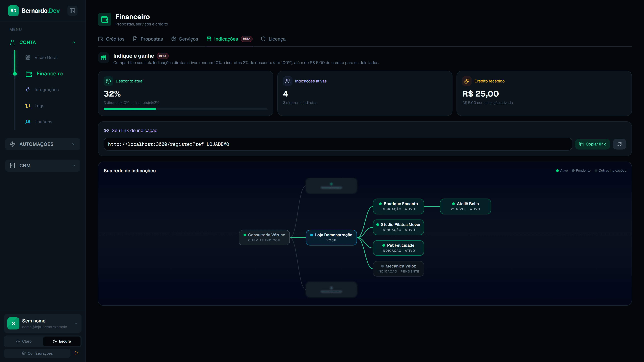The width and height of the screenshot is (644, 362).
Task: Click the Copiar link button
Action: coord(592,144)
